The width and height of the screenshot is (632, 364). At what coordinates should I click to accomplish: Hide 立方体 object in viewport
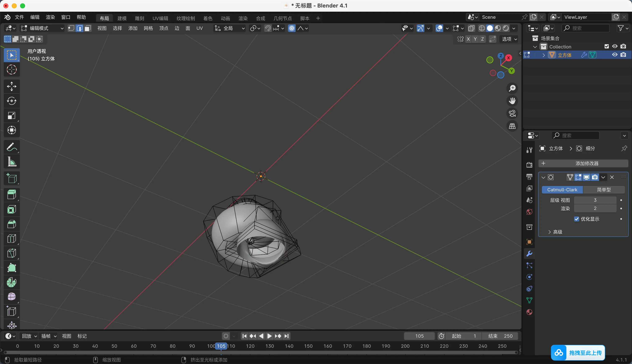[615, 55]
